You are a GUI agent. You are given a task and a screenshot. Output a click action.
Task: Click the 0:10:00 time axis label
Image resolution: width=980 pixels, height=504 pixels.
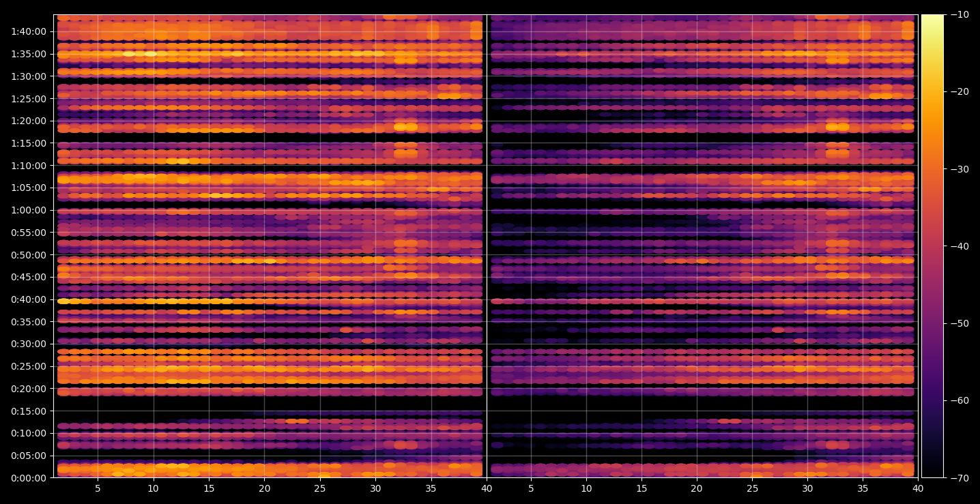point(29,433)
